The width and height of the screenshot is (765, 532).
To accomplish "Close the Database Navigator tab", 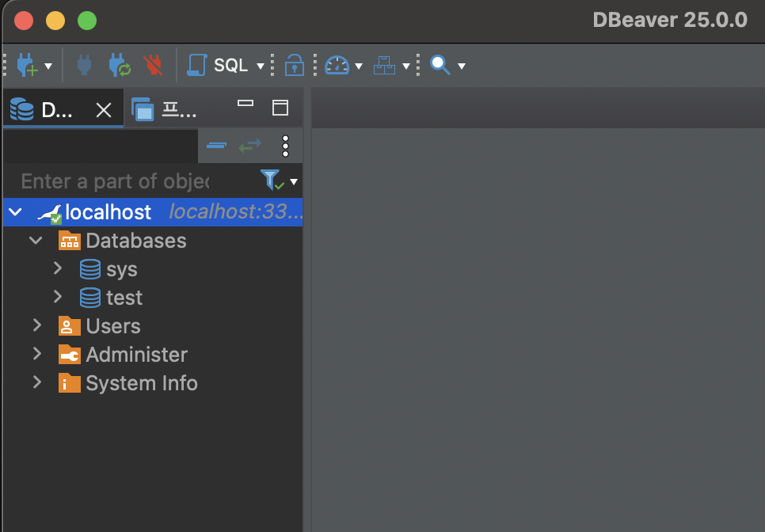I will 104,110.
